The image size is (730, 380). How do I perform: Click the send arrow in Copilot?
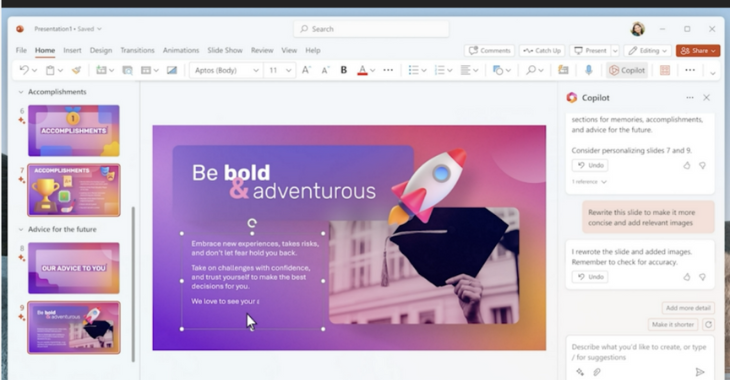(x=699, y=372)
